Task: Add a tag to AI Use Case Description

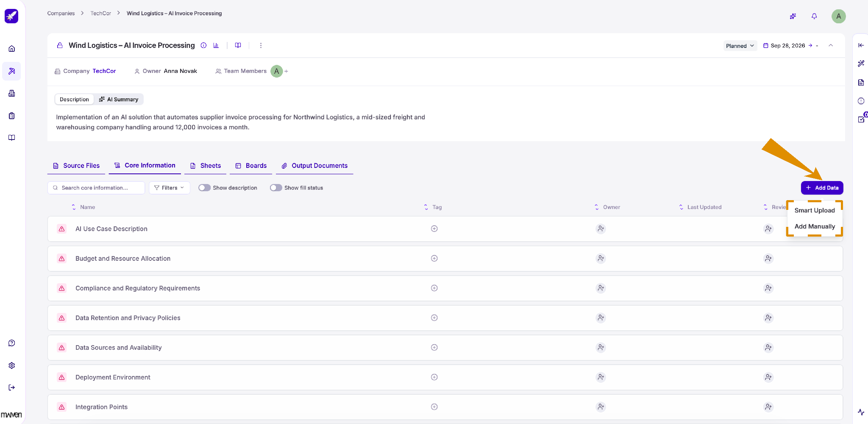Action: click(434, 229)
